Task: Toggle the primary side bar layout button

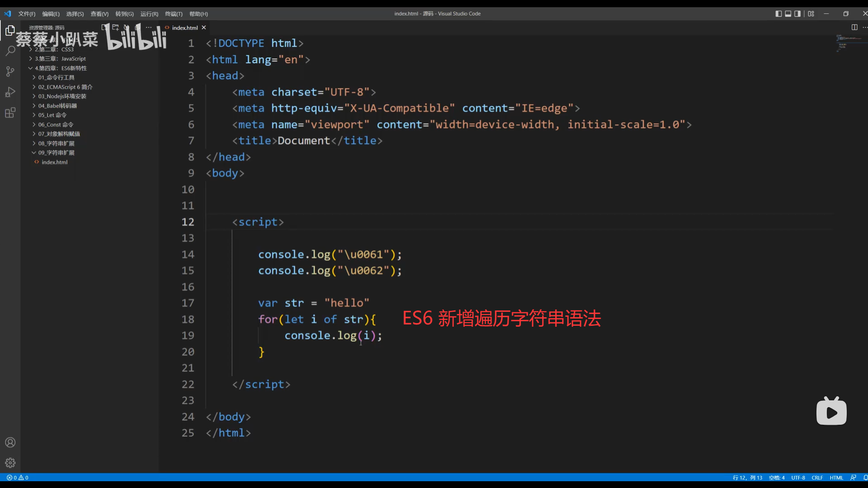Action: pos(778,14)
